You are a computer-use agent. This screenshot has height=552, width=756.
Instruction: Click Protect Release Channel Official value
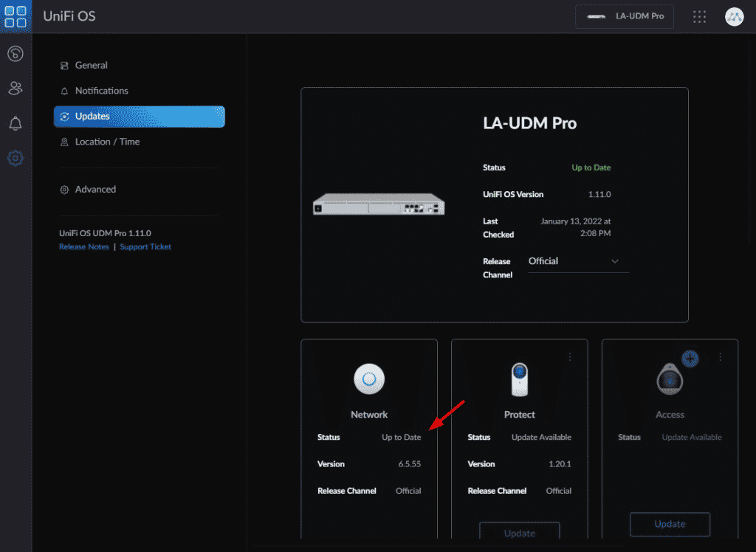tap(559, 491)
